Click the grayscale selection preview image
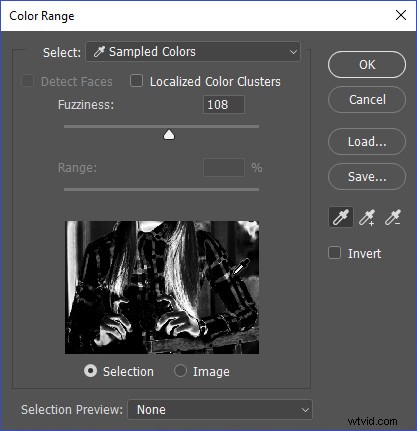417x431 pixels. [x=162, y=287]
